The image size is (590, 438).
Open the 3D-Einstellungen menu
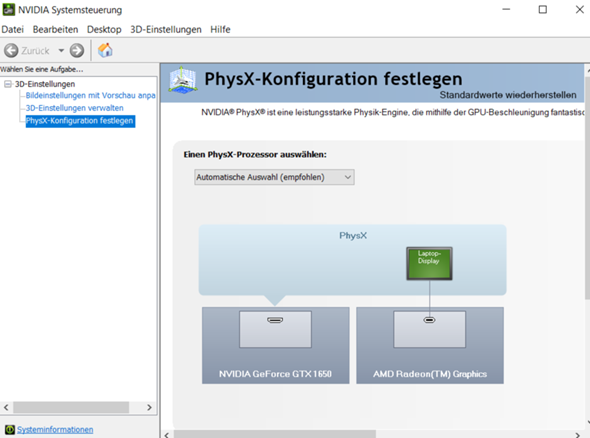click(166, 29)
